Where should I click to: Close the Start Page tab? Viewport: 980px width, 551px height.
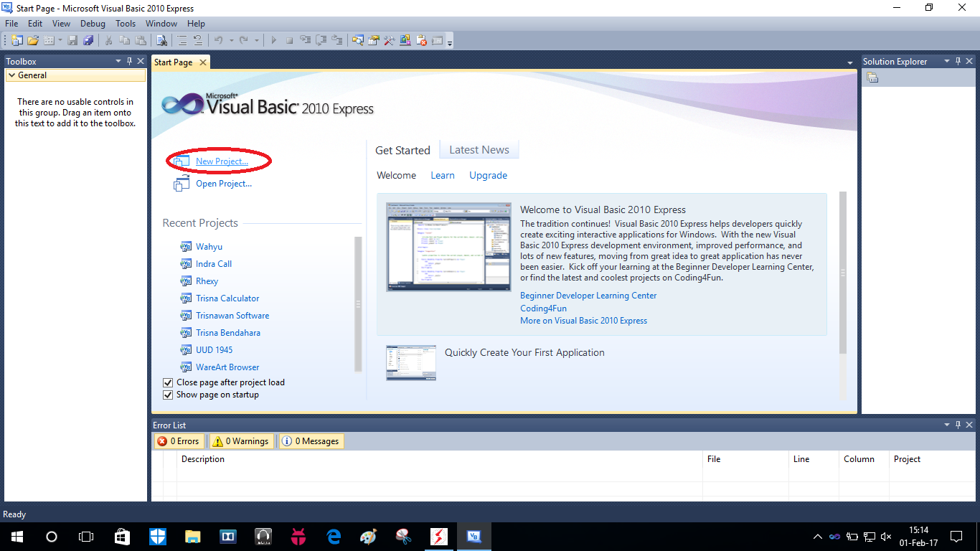click(203, 62)
